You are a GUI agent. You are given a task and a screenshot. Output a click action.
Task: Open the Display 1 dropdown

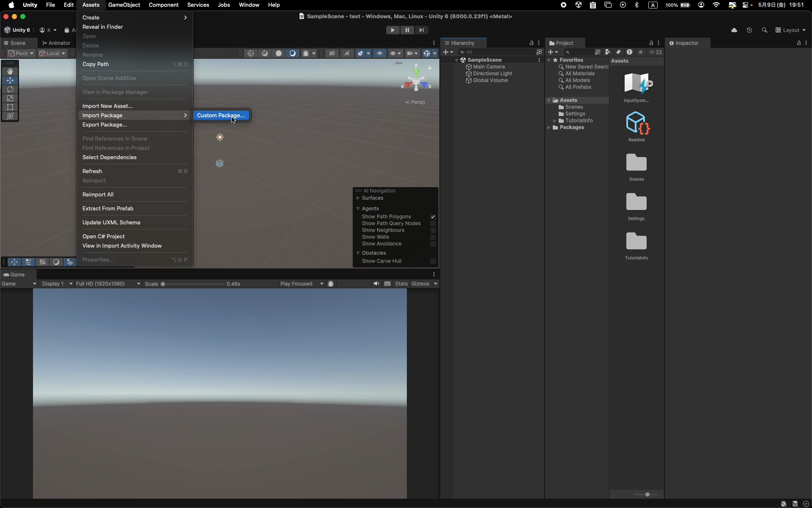click(57, 284)
